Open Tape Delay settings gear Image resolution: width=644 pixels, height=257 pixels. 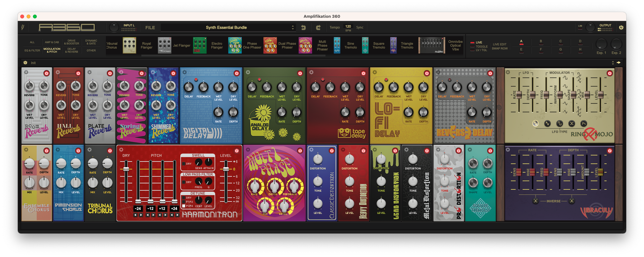pos(311,72)
